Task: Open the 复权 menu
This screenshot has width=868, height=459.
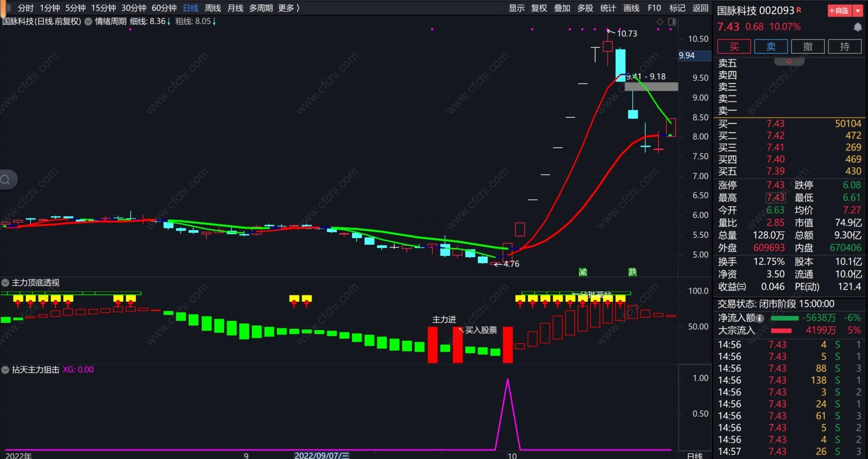Action: [x=539, y=8]
